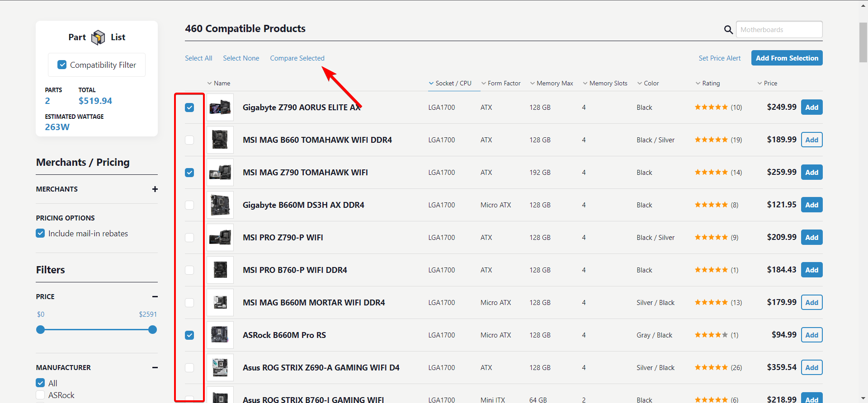Check MSI PRO Z790-P WIFI checkbox
The image size is (868, 403).
189,238
